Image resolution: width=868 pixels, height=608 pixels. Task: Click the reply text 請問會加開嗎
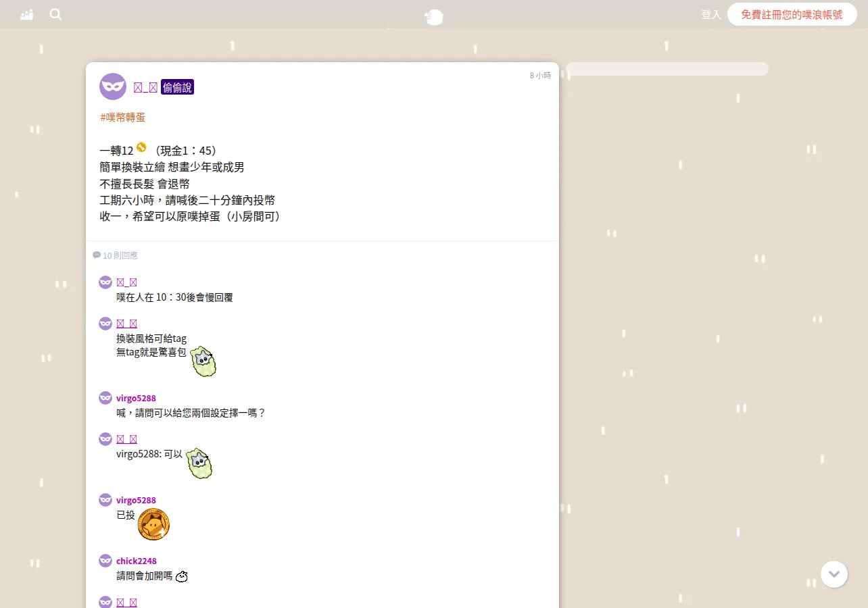pyautogui.click(x=145, y=576)
